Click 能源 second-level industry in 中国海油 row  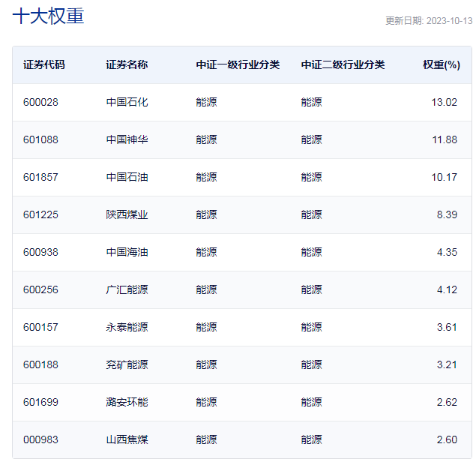click(312, 252)
